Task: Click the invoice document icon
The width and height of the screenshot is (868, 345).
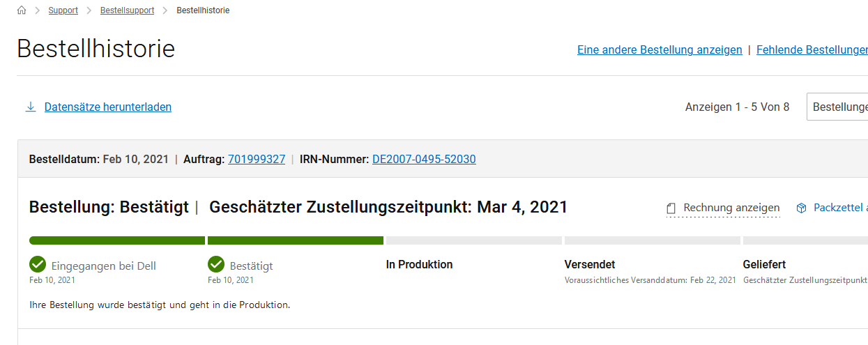Action: 671,208
